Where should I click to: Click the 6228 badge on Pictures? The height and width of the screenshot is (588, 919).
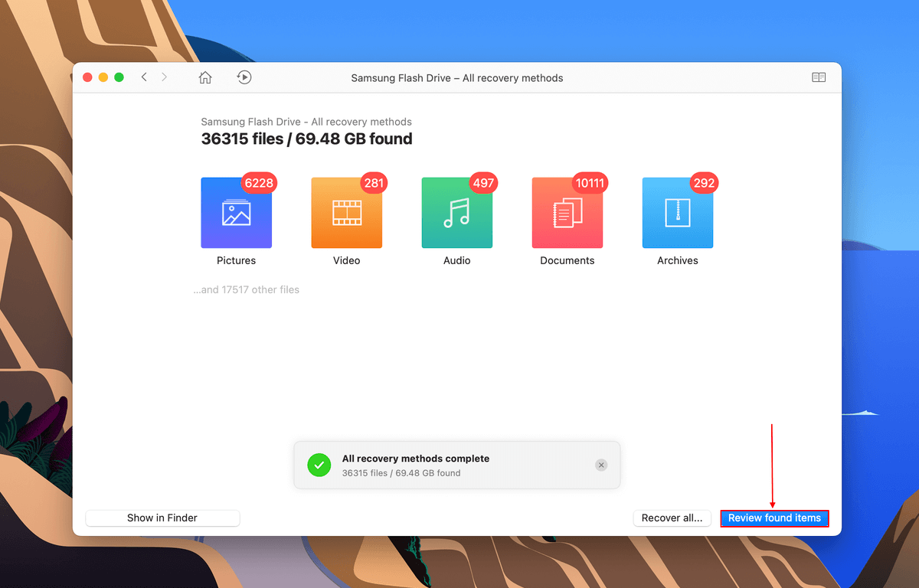(x=259, y=183)
